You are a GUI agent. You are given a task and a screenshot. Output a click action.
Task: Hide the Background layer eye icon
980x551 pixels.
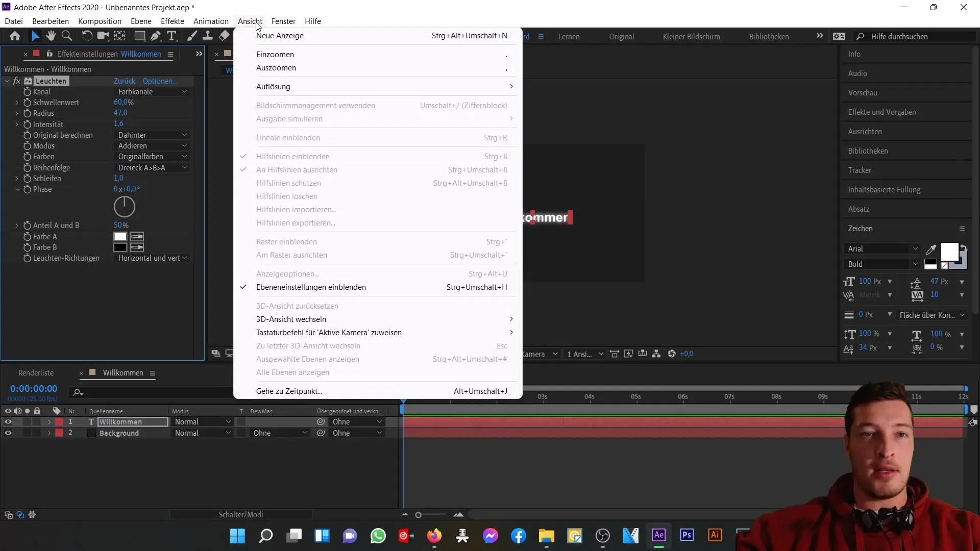(x=8, y=433)
